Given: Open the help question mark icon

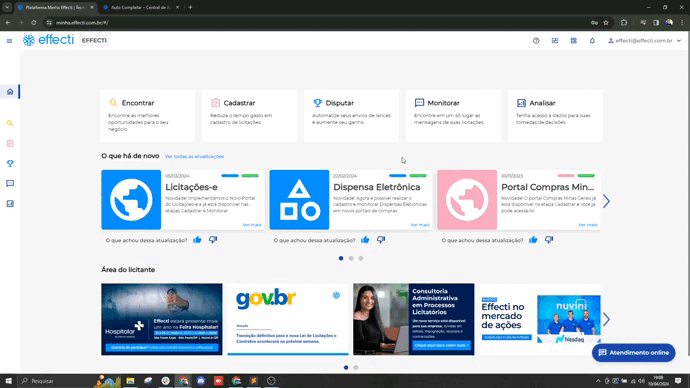Looking at the screenshot, I should [536, 40].
